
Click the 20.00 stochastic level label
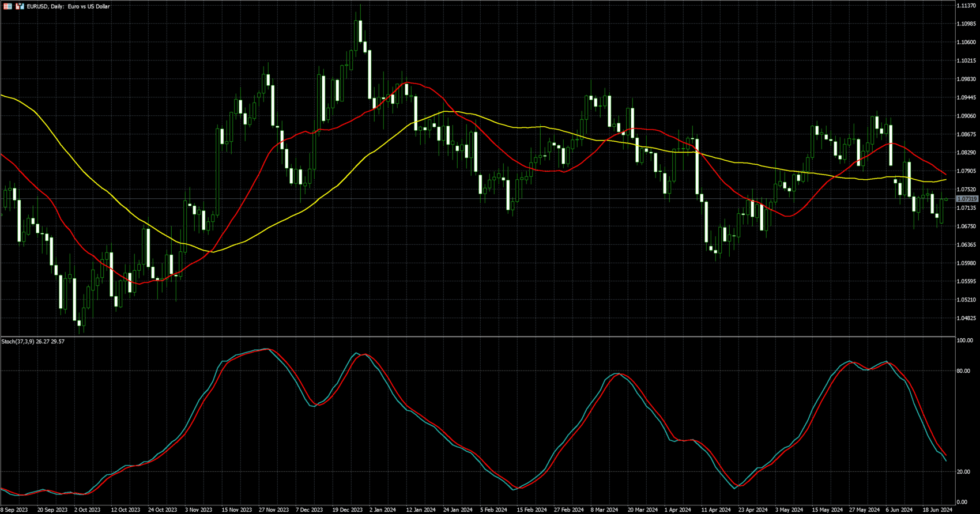point(963,472)
